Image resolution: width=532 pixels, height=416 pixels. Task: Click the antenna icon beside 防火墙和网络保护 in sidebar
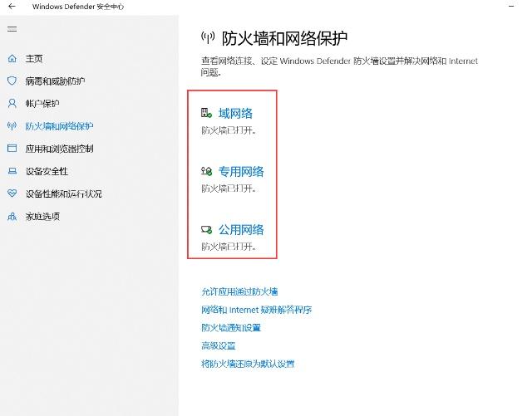pyautogui.click(x=12, y=125)
